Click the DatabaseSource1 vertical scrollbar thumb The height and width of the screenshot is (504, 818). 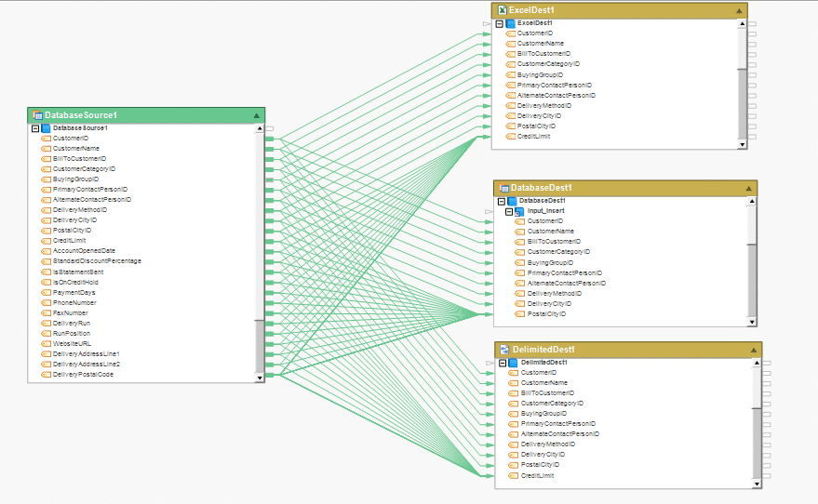(260, 344)
